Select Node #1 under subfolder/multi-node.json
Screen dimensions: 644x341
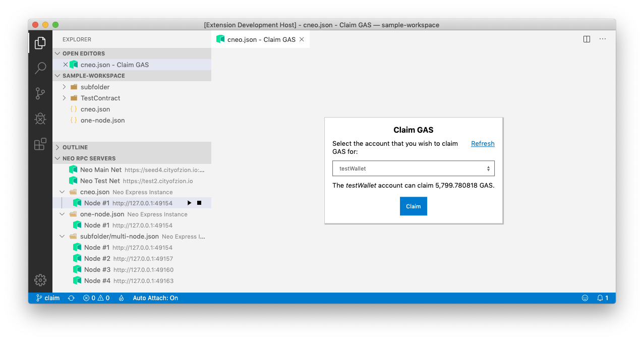tap(132, 247)
